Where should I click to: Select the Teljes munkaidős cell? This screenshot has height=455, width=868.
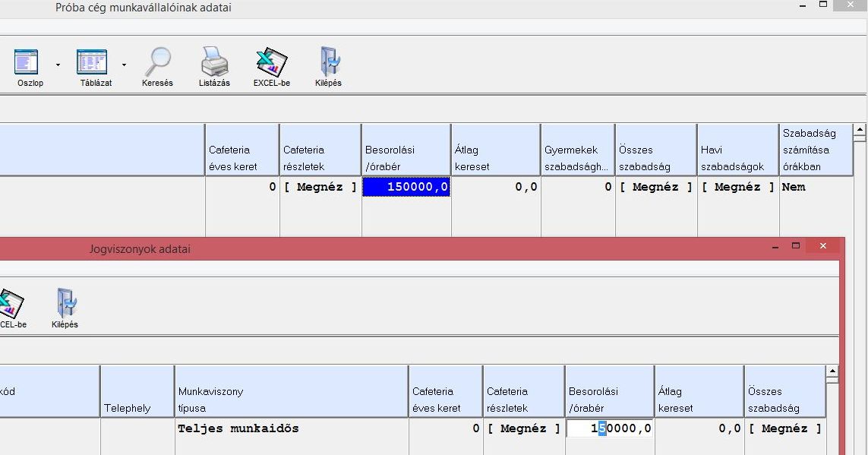tap(291, 428)
